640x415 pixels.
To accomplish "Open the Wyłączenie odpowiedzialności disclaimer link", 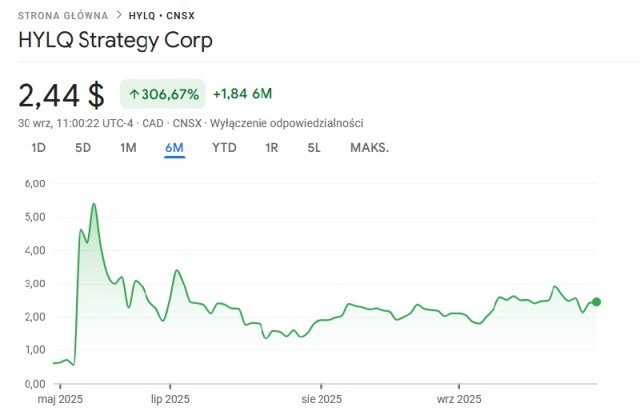I will tap(286, 123).
